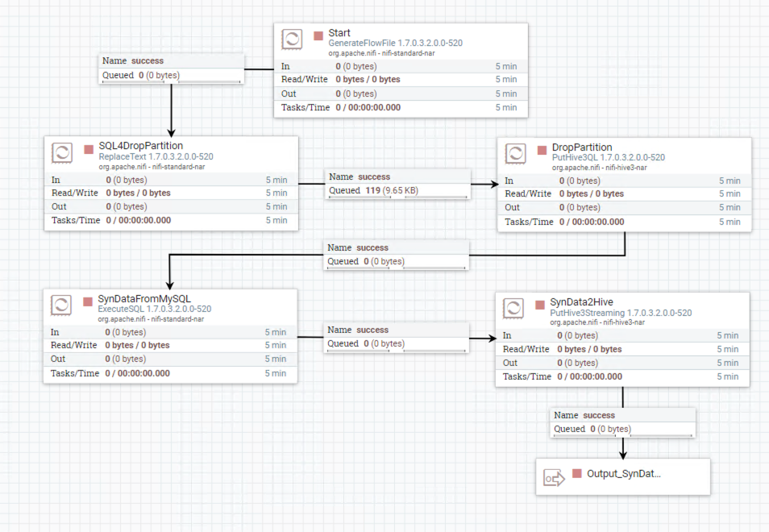Click the SynData2Hive processor icon
This screenshot has height=532, width=769.
[x=514, y=309]
